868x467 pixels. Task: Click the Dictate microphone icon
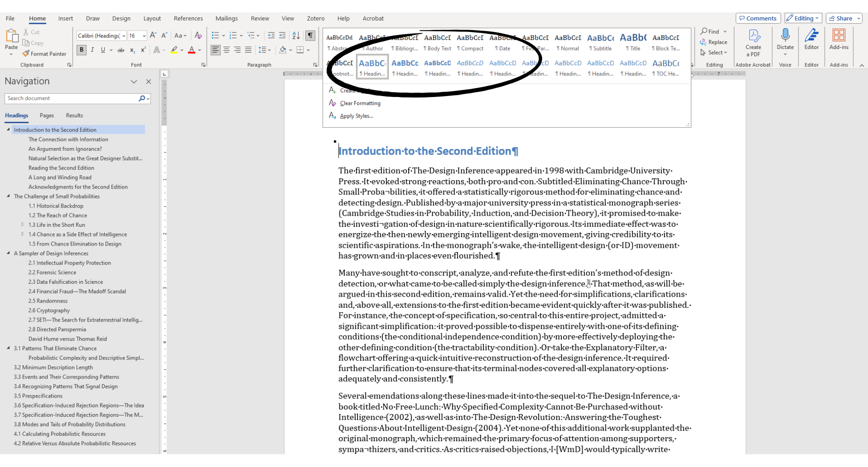(785, 36)
